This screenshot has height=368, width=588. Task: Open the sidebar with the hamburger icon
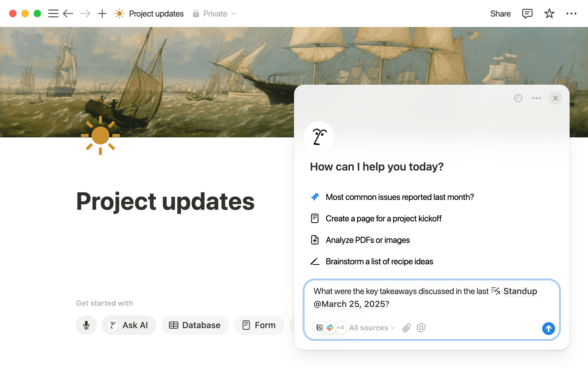click(x=53, y=13)
